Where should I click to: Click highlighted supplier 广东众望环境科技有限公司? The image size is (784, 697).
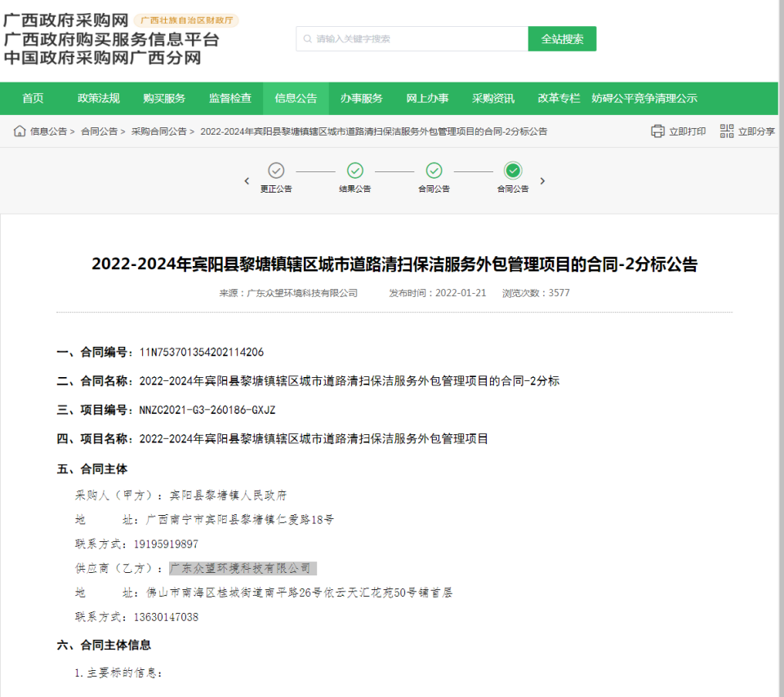pyautogui.click(x=243, y=568)
